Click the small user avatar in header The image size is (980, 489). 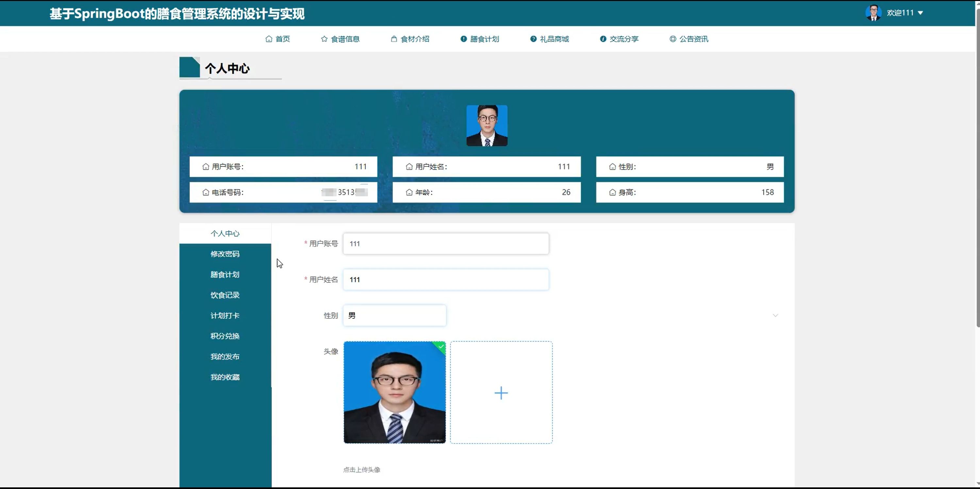pyautogui.click(x=873, y=13)
